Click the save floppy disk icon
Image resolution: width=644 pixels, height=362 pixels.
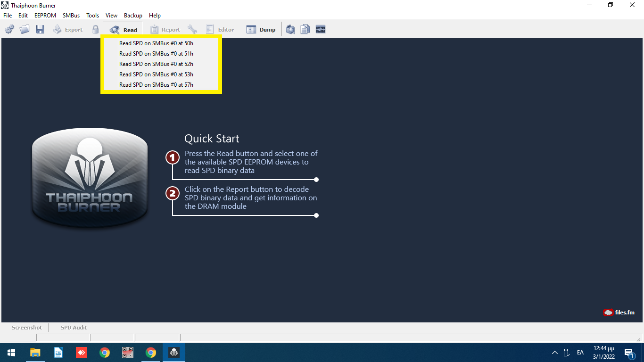pyautogui.click(x=40, y=30)
